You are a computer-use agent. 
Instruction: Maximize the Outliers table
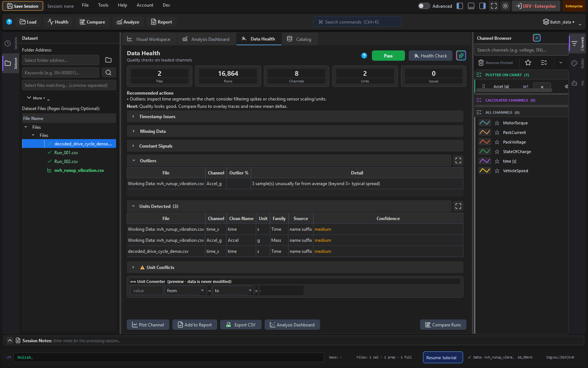[x=458, y=160]
